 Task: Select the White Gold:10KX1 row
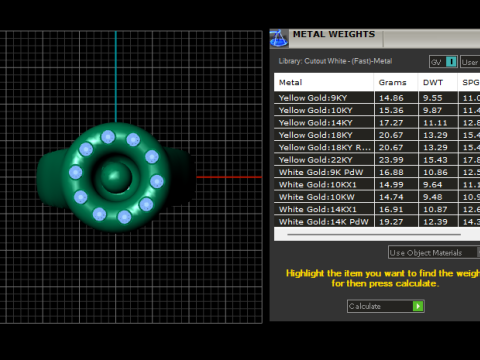[x=377, y=184]
